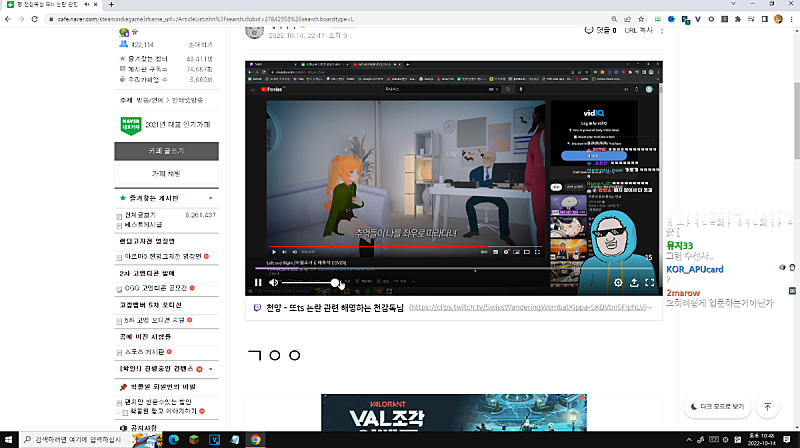Enable 다크 모드로 보기 dark mode
Screen dimensions: 800x448
pyautogui.click(x=717, y=407)
